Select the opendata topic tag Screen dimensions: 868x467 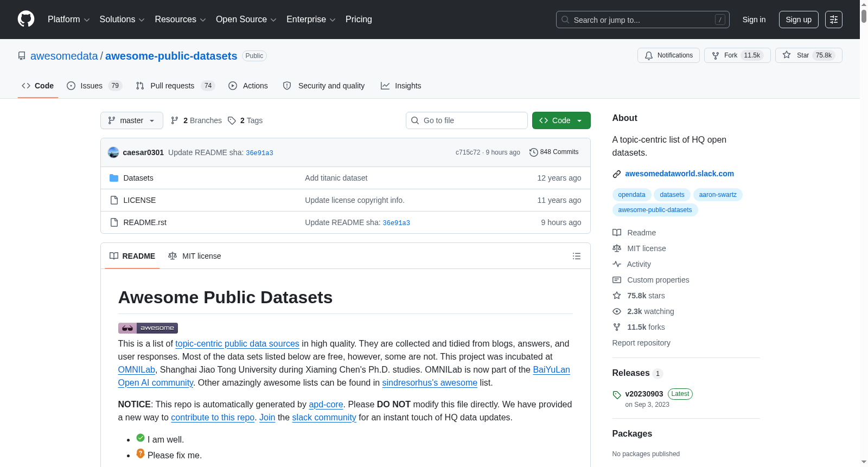point(631,195)
